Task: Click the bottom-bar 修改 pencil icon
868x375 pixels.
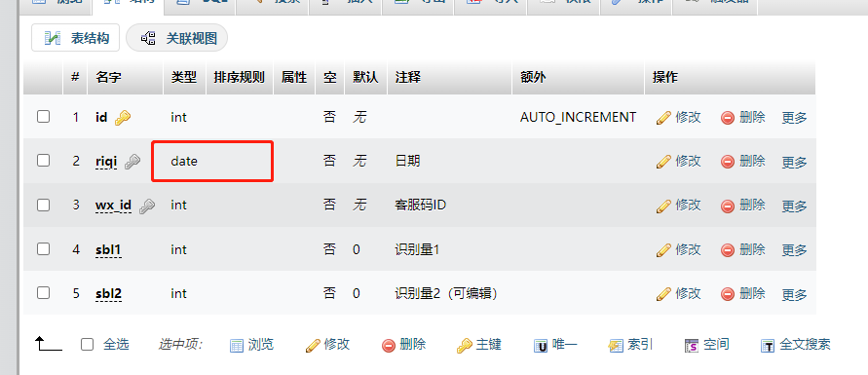Action: [313, 346]
